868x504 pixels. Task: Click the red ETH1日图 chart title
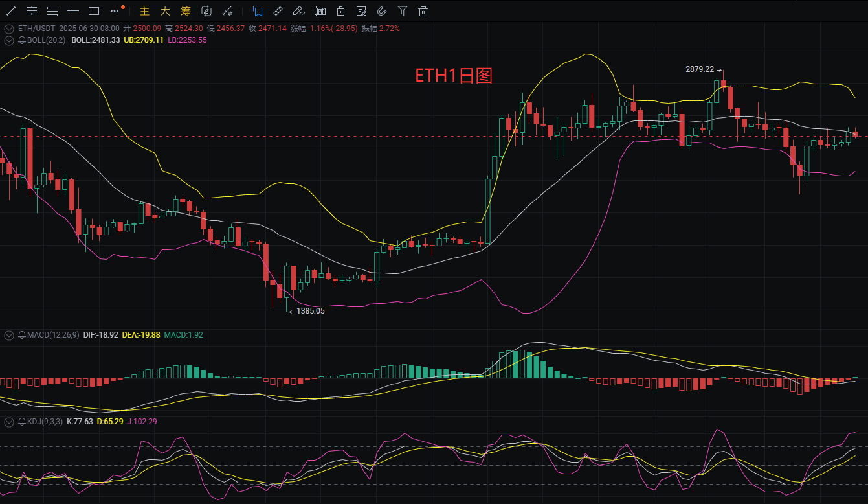(454, 76)
